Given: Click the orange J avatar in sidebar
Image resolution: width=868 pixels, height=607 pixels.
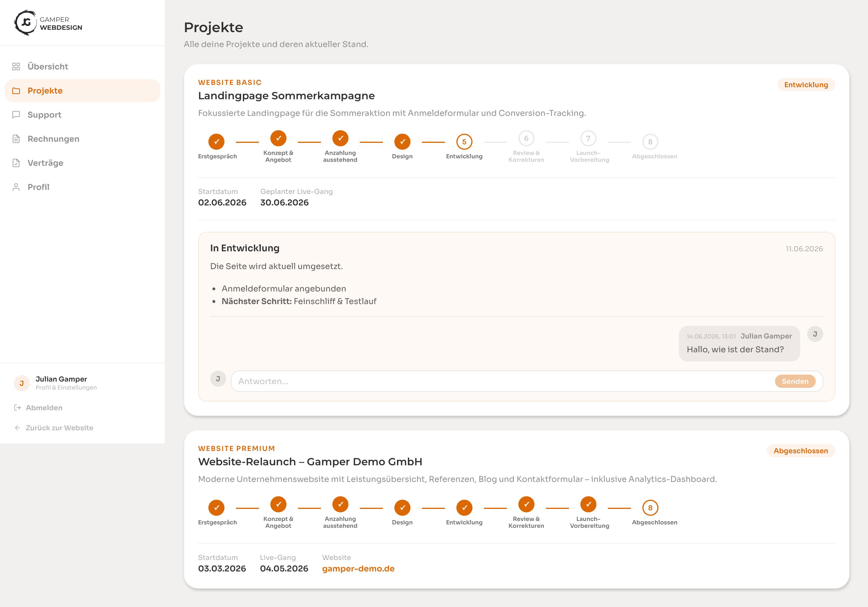Looking at the screenshot, I should click(x=22, y=383).
